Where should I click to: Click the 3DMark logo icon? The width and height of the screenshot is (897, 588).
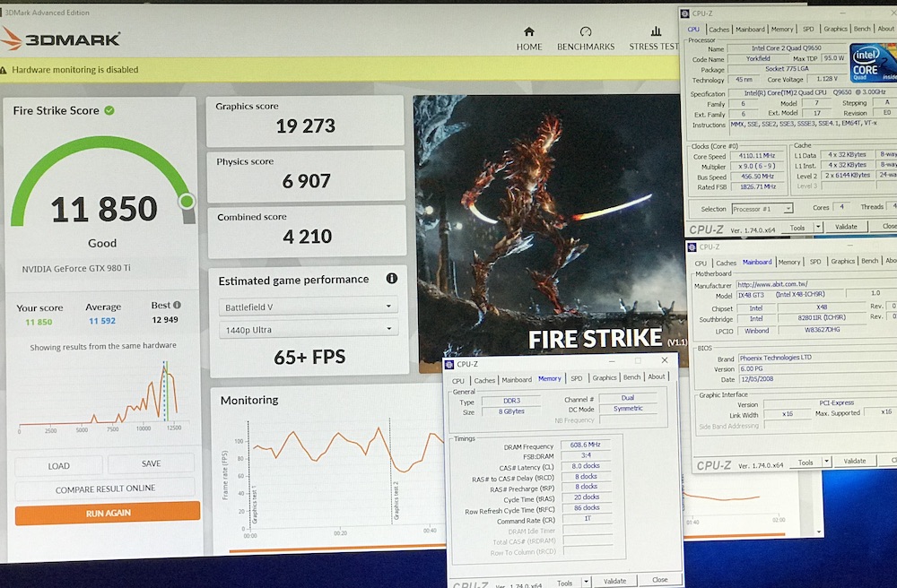click(12, 39)
